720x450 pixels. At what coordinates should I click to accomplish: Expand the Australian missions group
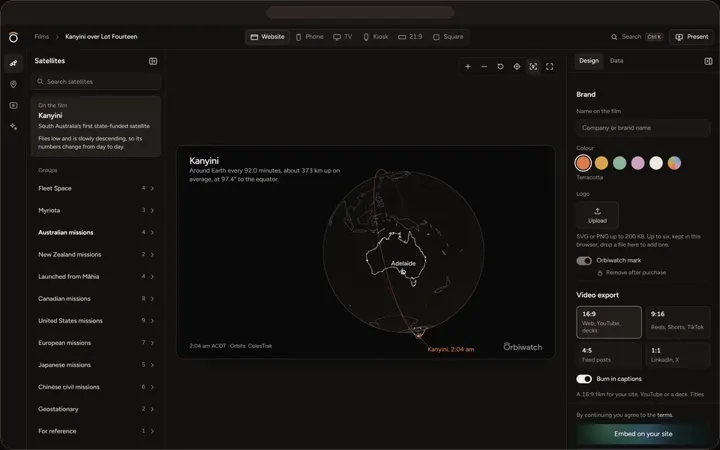[96, 232]
